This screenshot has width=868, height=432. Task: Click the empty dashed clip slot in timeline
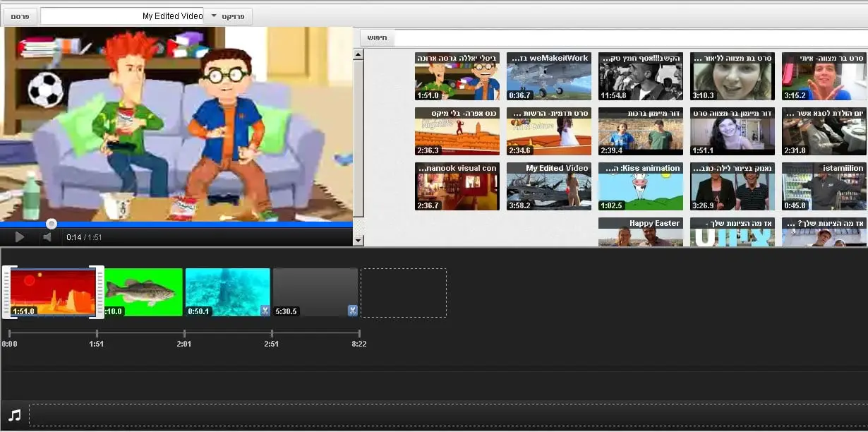(x=404, y=292)
